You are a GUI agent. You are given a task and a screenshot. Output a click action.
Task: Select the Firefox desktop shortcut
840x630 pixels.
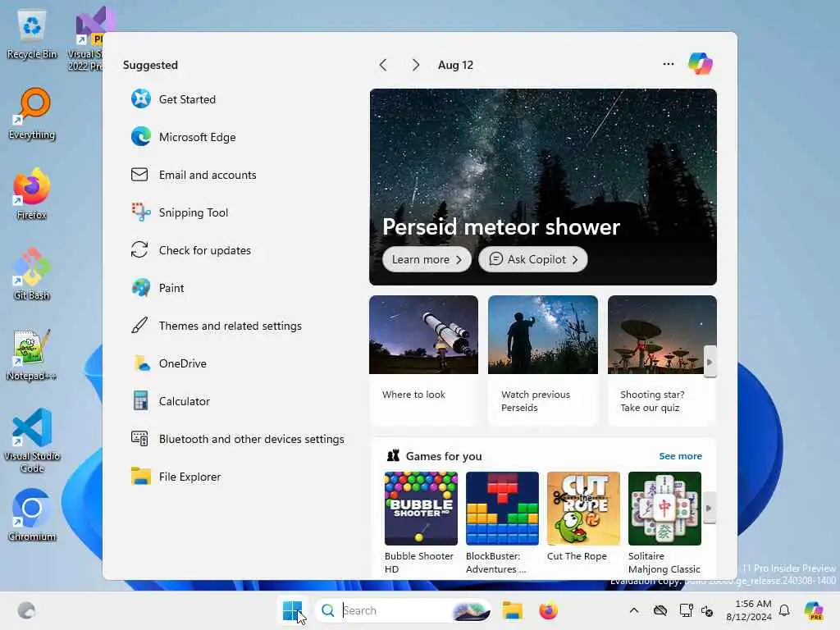[32, 194]
